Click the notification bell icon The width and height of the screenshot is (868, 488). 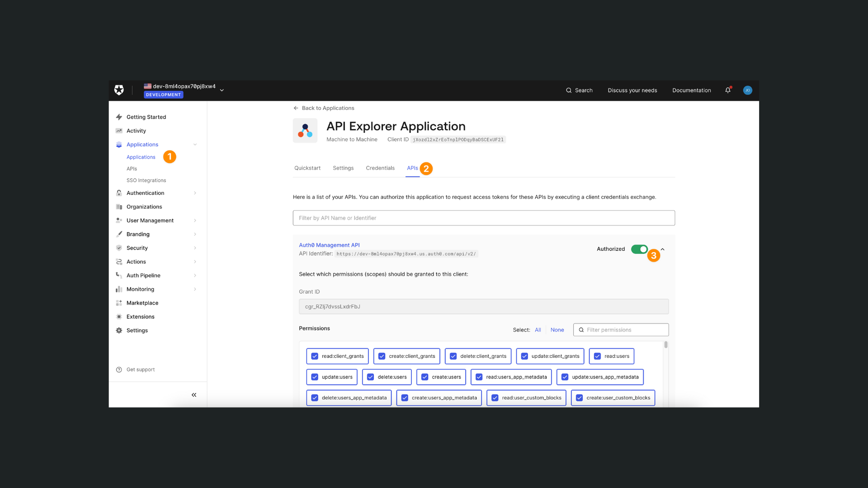point(727,90)
